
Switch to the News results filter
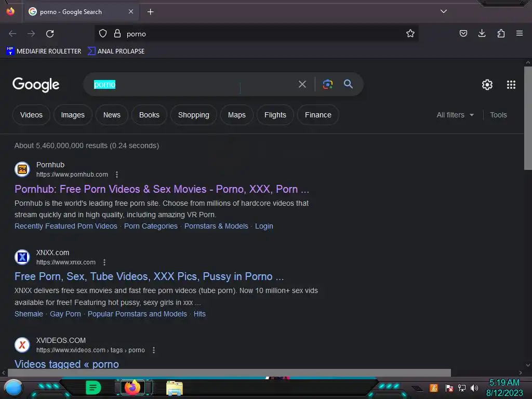click(x=112, y=115)
